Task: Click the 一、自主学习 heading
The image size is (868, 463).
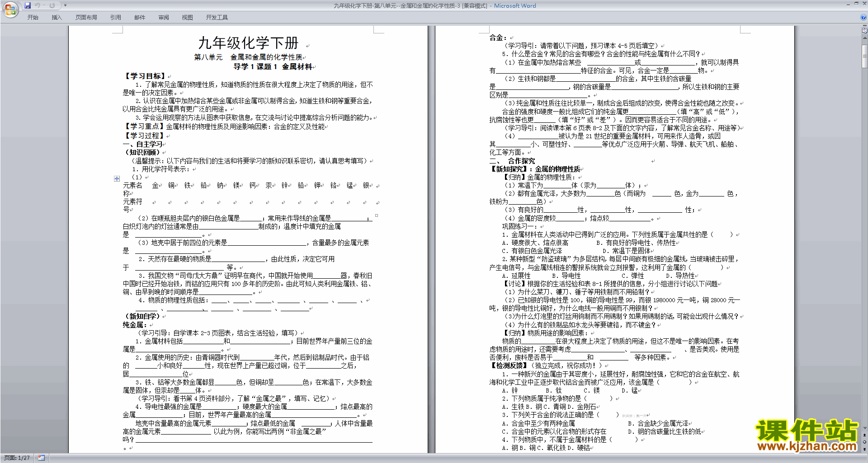Action: [143, 144]
